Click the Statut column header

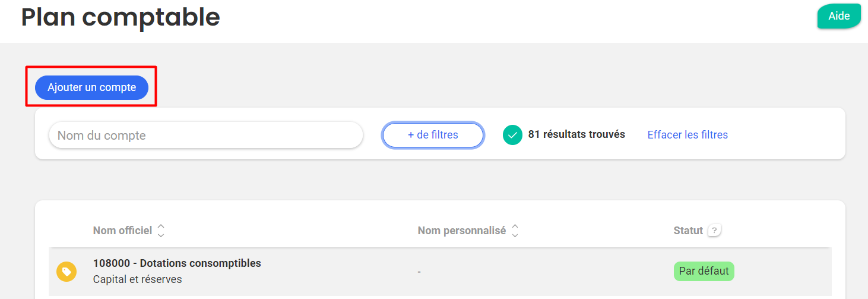688,231
